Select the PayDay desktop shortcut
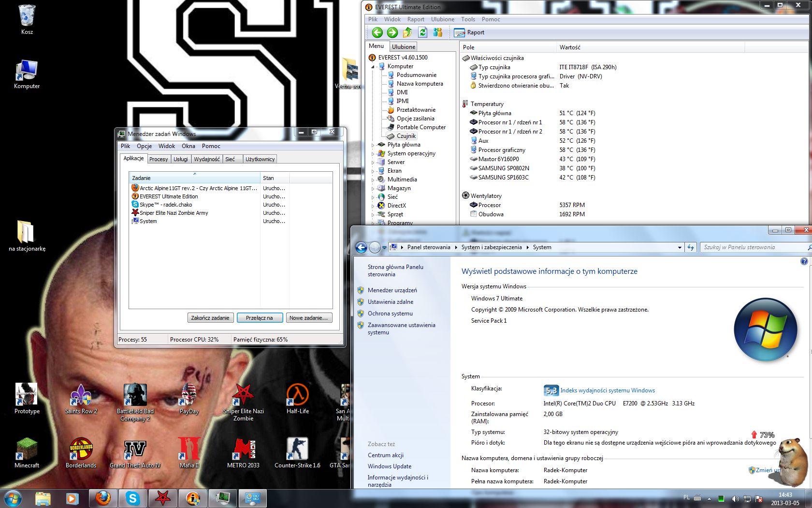Image resolution: width=812 pixels, height=508 pixels. [x=189, y=399]
